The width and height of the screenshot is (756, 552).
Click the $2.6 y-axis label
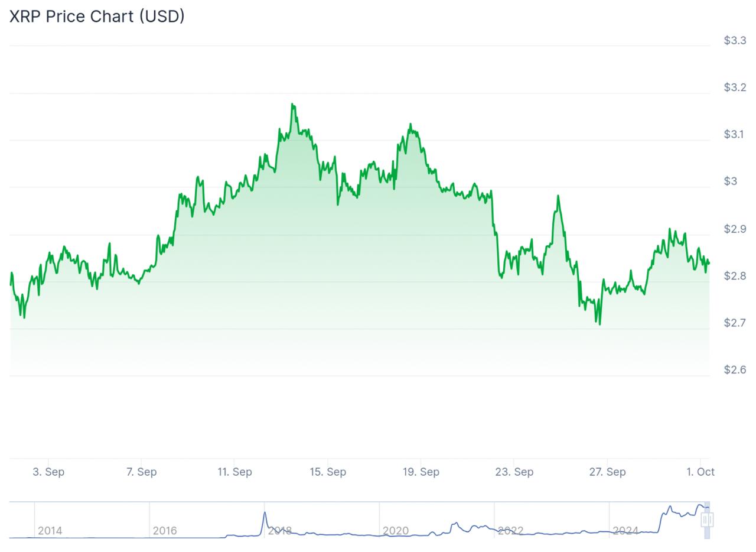click(x=735, y=370)
